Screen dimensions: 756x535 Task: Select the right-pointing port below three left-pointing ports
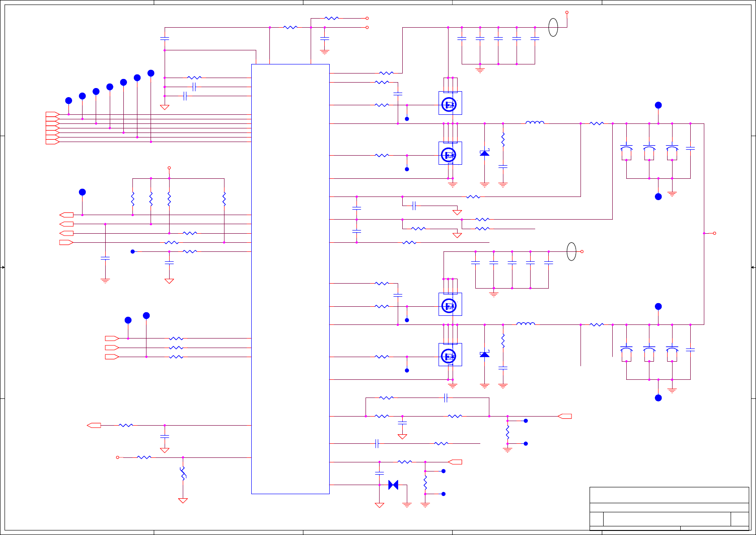tap(66, 242)
